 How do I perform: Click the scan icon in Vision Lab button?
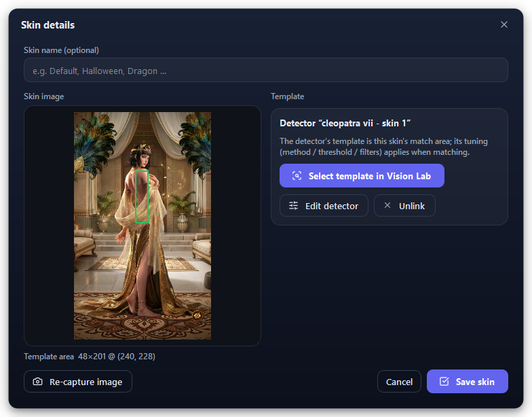[x=297, y=175]
